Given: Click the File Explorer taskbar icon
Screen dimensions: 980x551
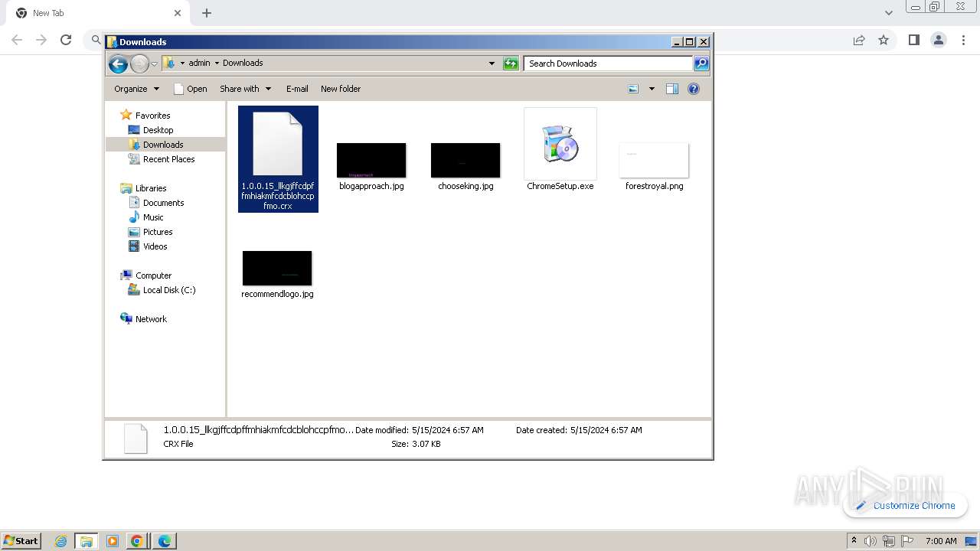Looking at the screenshot, I should click(87, 541).
